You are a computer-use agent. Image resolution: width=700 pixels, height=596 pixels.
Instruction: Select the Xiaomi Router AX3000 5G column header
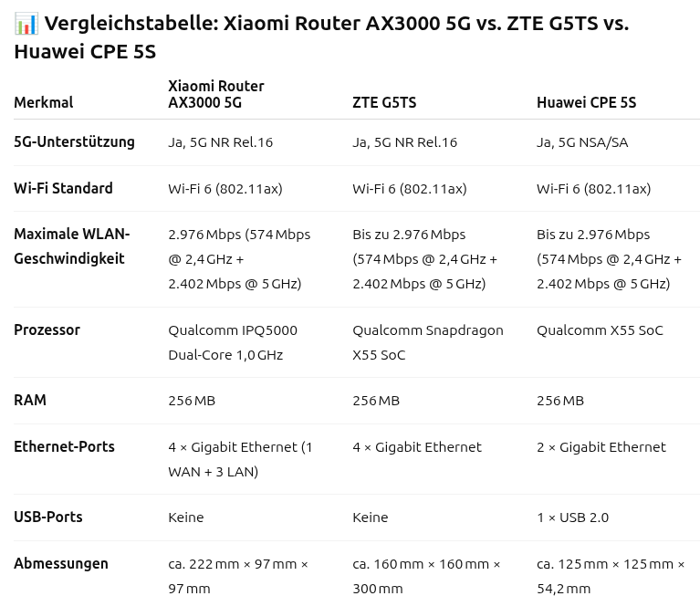pyautogui.click(x=216, y=94)
